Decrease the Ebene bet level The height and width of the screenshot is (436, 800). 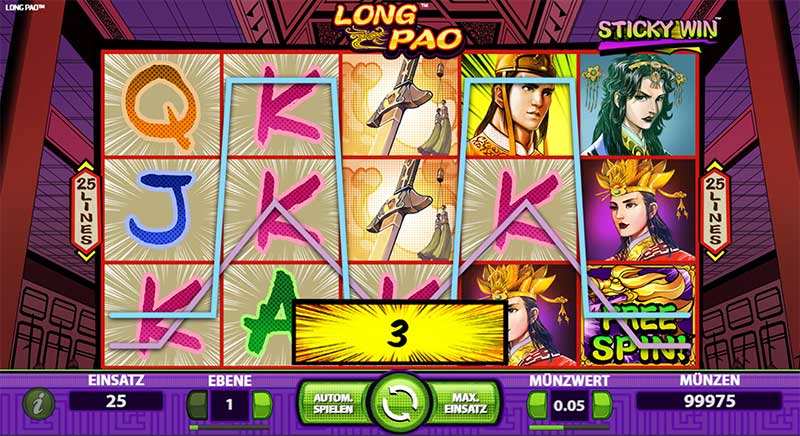[x=197, y=405]
